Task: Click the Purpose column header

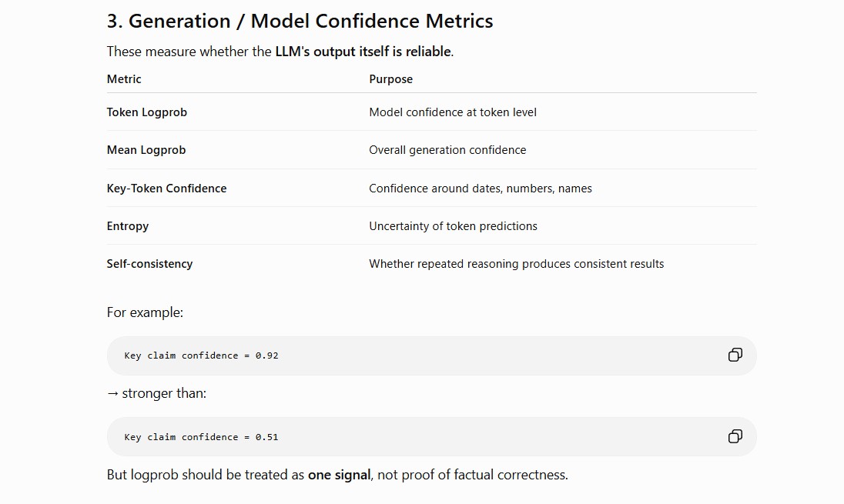Action: click(x=390, y=79)
